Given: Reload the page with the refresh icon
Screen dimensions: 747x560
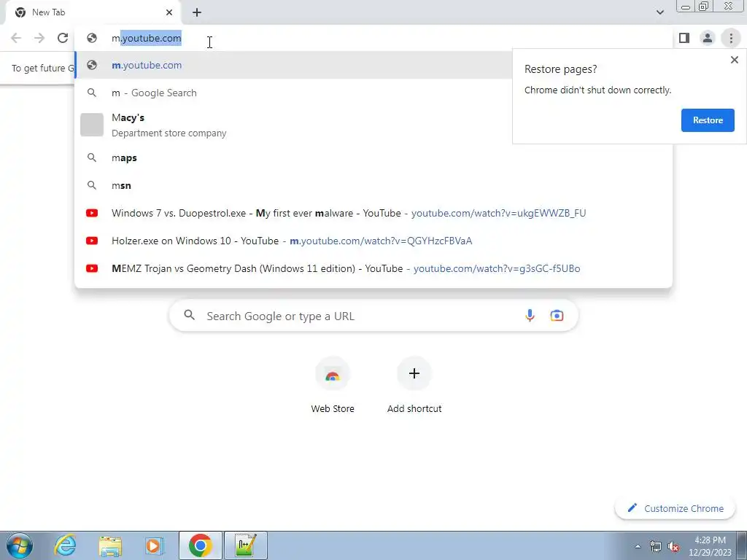Looking at the screenshot, I should pyautogui.click(x=63, y=38).
